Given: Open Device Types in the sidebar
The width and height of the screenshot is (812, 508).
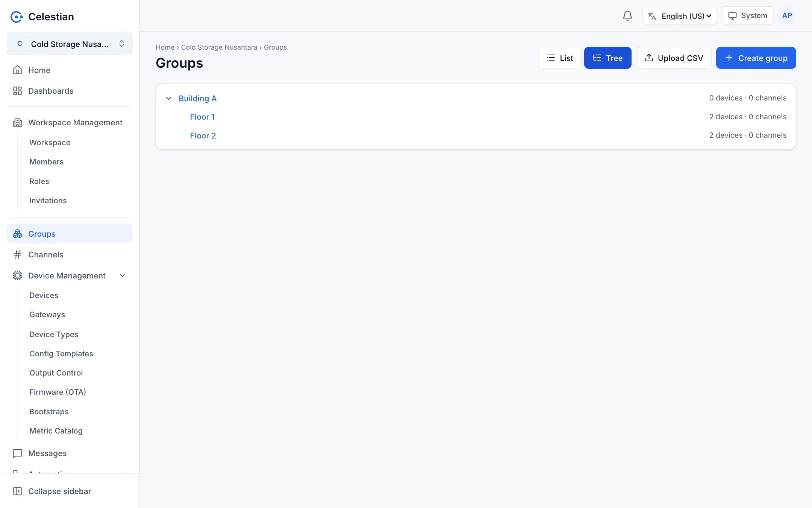Looking at the screenshot, I should click(54, 335).
